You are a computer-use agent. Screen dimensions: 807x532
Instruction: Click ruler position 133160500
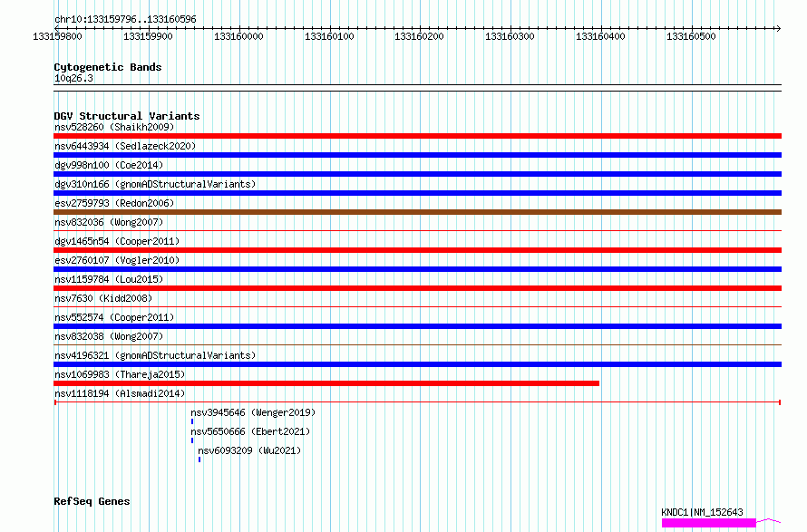[x=691, y=36]
